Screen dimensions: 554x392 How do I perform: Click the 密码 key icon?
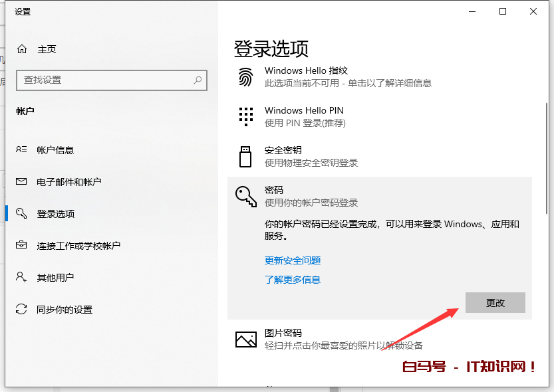[246, 196]
